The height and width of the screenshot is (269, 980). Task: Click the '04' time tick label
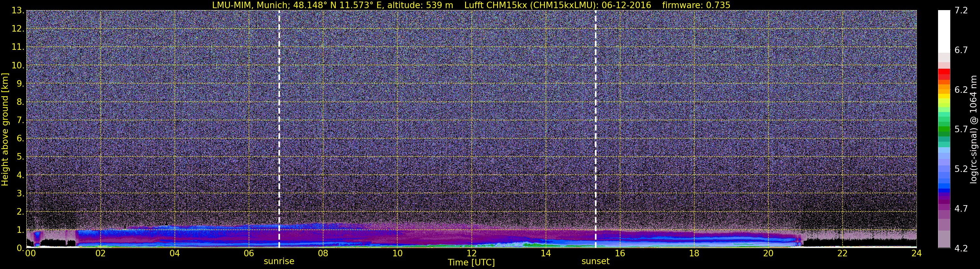point(175,253)
